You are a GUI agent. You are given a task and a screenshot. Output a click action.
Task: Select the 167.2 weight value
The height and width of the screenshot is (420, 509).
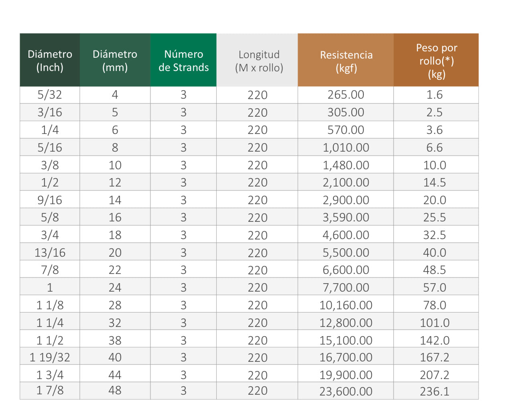[x=434, y=357]
